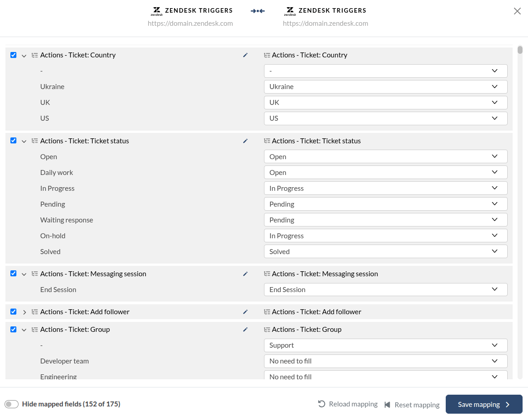Click the target Zendesk logo in the header
The height and width of the screenshot is (420, 528).
(290, 11)
